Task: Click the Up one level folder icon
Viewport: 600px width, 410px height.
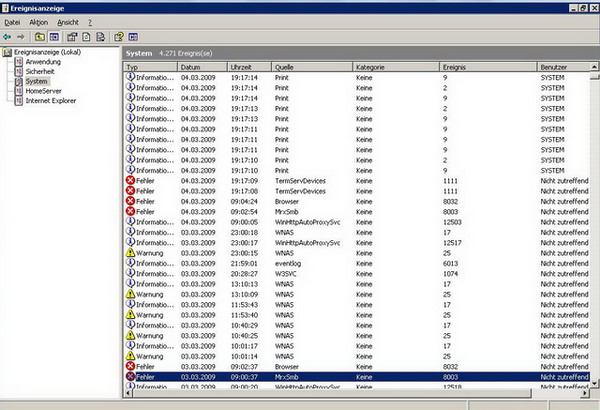Action: (x=39, y=35)
